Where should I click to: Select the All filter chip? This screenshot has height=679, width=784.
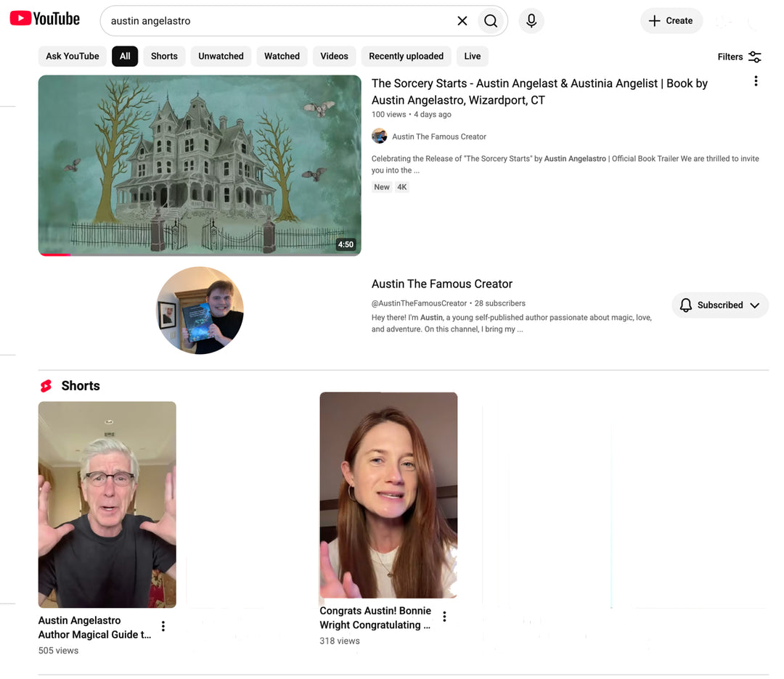[125, 57]
